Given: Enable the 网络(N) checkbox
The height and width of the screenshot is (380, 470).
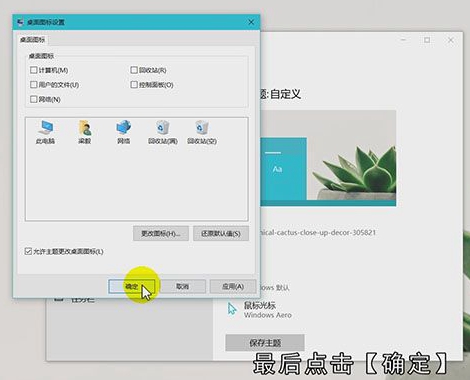Looking at the screenshot, I should [33, 99].
